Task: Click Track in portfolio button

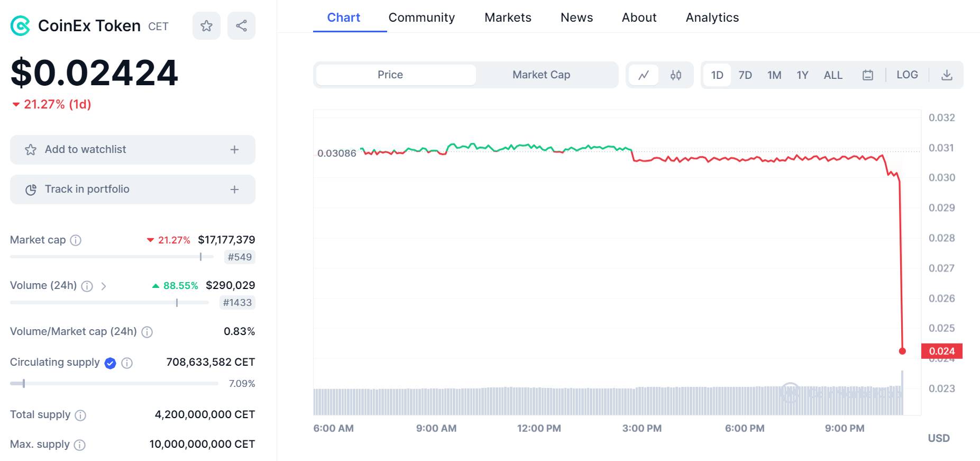Action: (x=133, y=189)
